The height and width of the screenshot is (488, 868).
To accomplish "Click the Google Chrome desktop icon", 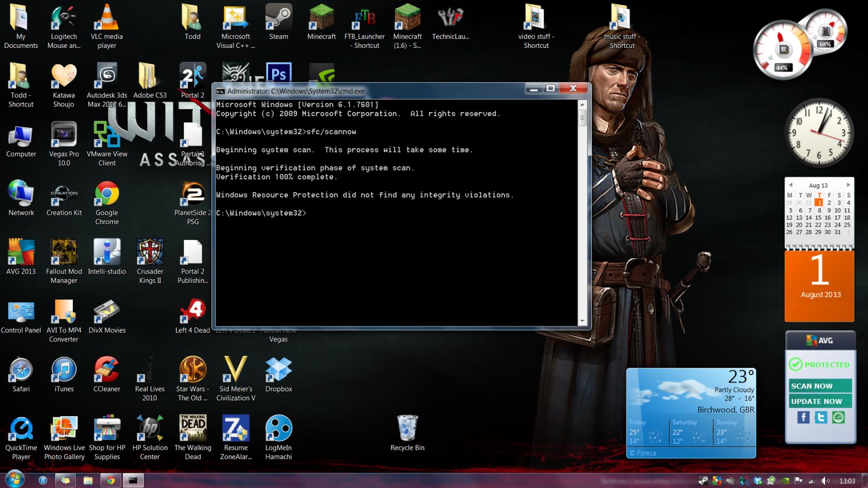I will 107,195.
